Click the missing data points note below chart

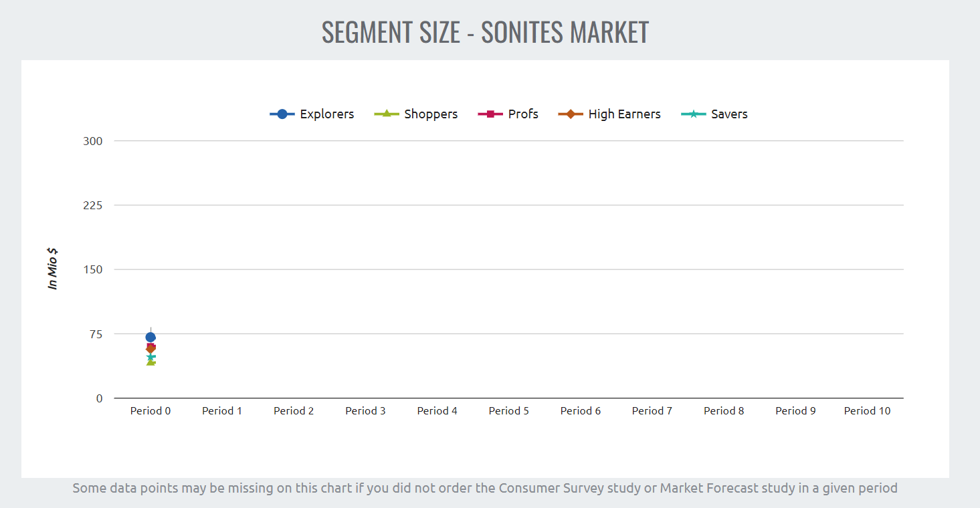tap(485, 488)
